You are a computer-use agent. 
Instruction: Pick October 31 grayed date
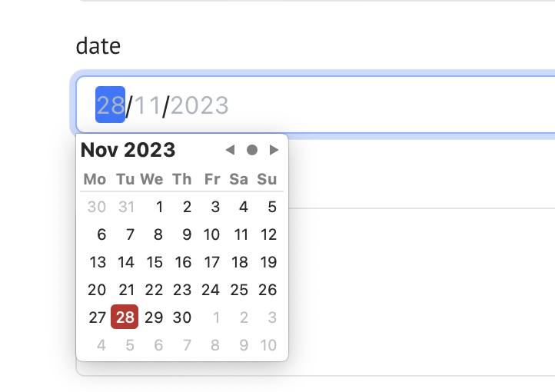pos(125,207)
